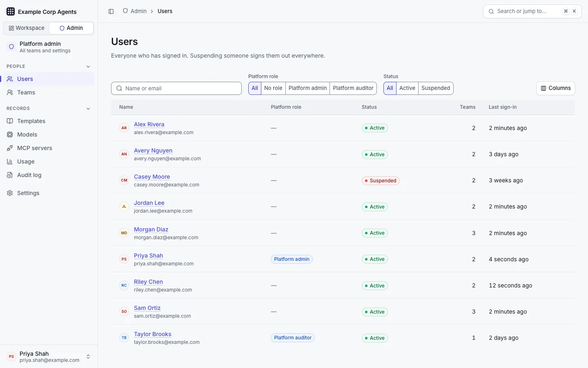This screenshot has width=588, height=368.
Task: Click Morgan Diaz's MD avatar
Action: click(124, 233)
